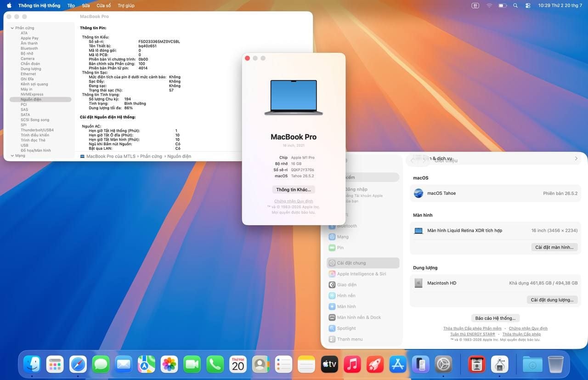The image size is (588, 380).
Task: Open Reminders from the Dock
Action: tap(283, 364)
